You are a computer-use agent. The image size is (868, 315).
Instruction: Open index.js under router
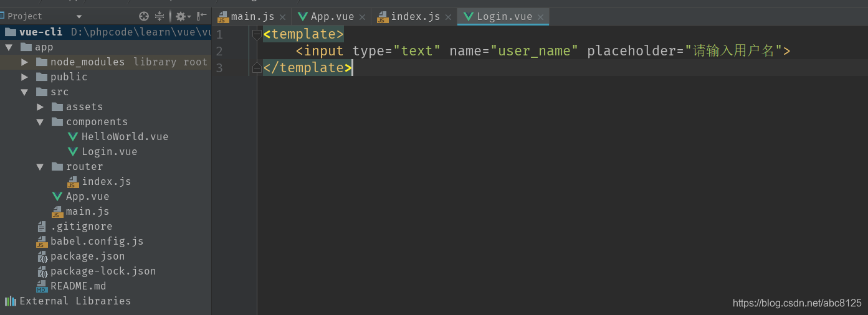pos(106,181)
